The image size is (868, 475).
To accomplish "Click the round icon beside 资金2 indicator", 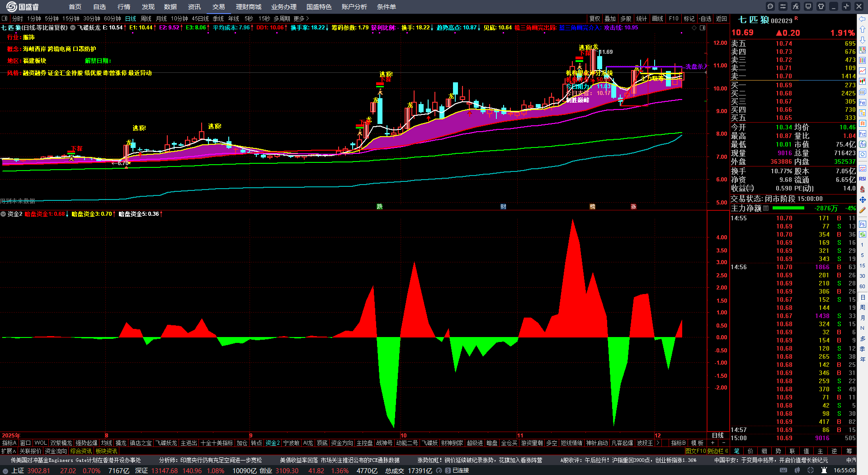I will [x=3, y=214].
